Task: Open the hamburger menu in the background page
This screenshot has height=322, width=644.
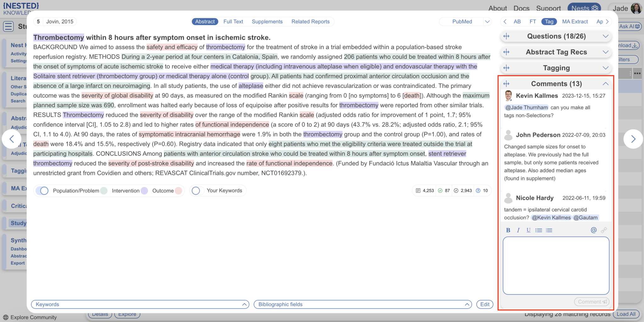Action: [x=8, y=26]
